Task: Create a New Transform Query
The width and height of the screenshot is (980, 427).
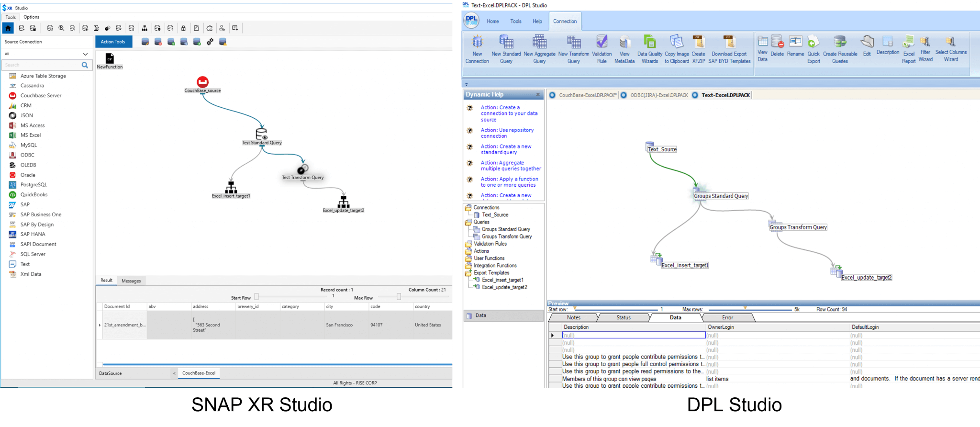Action: [574, 49]
